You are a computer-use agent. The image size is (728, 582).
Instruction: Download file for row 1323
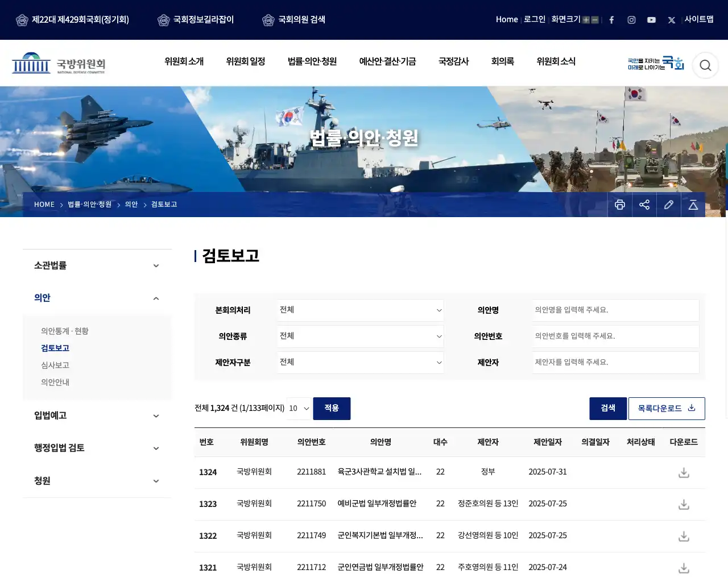click(x=684, y=504)
